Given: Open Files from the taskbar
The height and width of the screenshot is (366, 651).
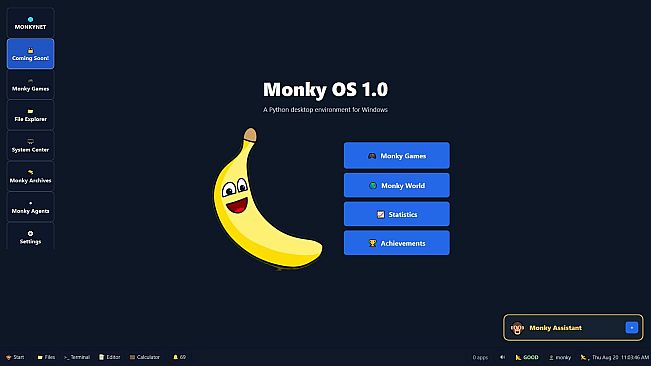Looking at the screenshot, I should (46, 357).
